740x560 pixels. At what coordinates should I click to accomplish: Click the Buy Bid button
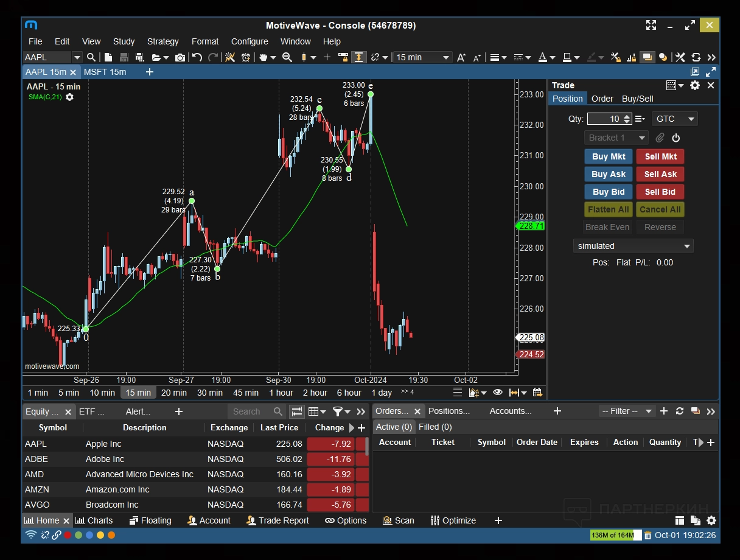click(609, 192)
